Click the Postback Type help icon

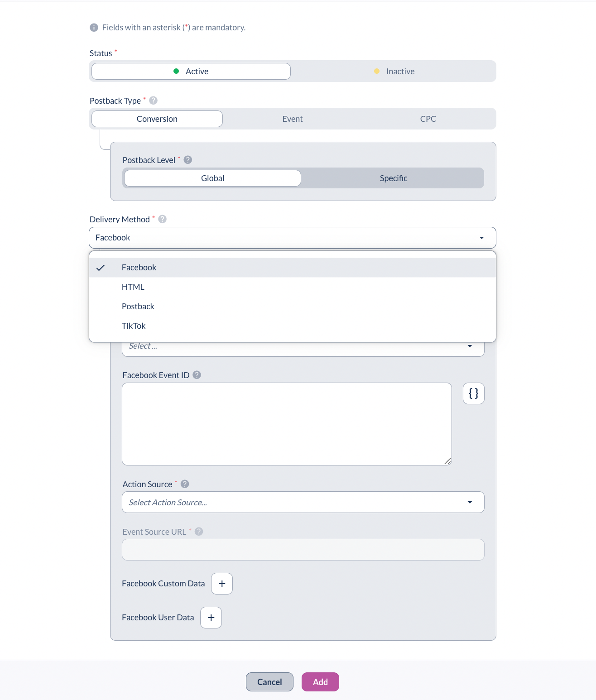pos(154,101)
